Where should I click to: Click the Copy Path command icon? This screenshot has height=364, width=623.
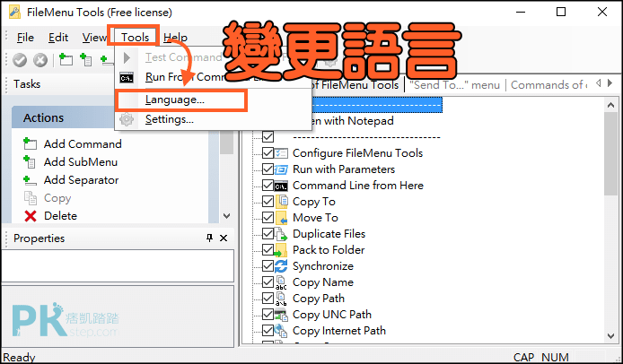point(281,299)
